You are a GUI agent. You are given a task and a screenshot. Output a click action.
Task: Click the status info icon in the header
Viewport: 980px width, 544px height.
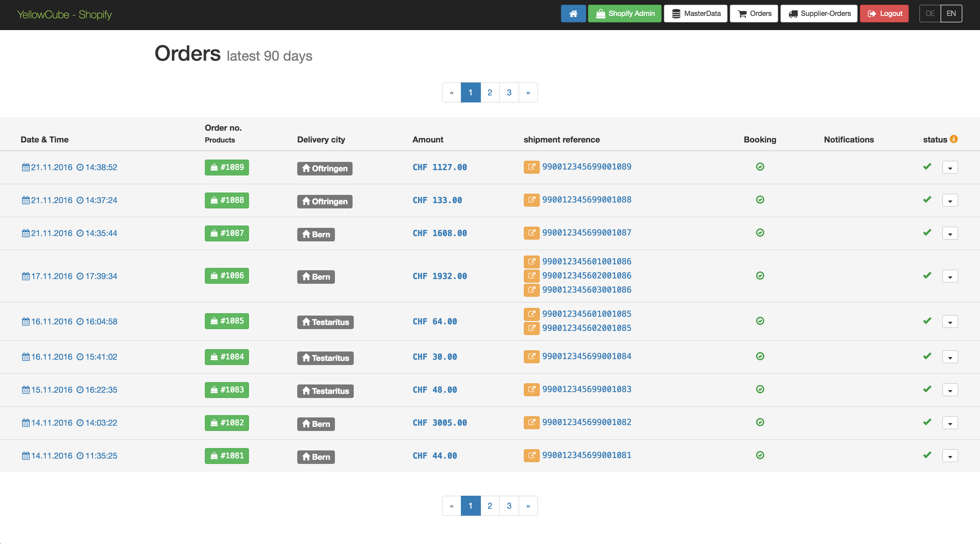click(954, 139)
